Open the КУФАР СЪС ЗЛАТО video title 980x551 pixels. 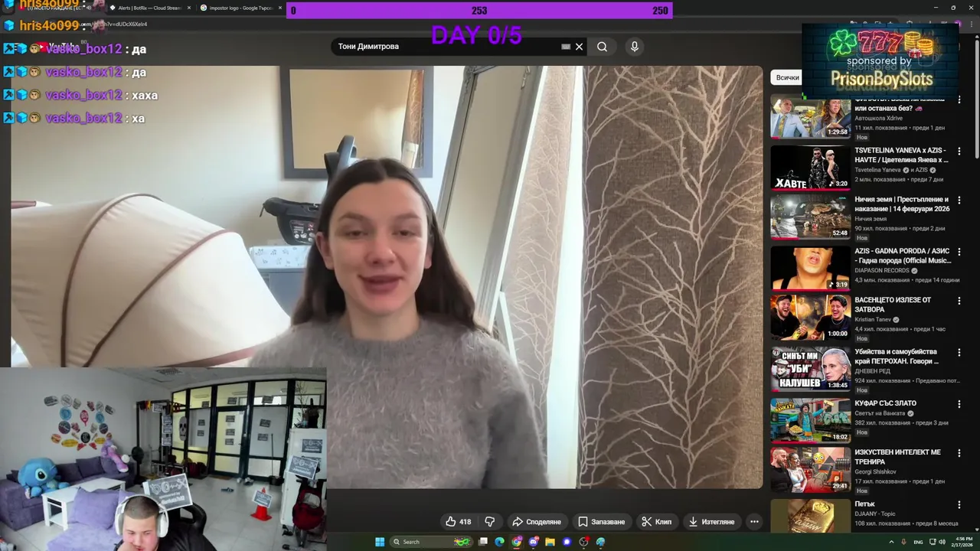(885, 403)
